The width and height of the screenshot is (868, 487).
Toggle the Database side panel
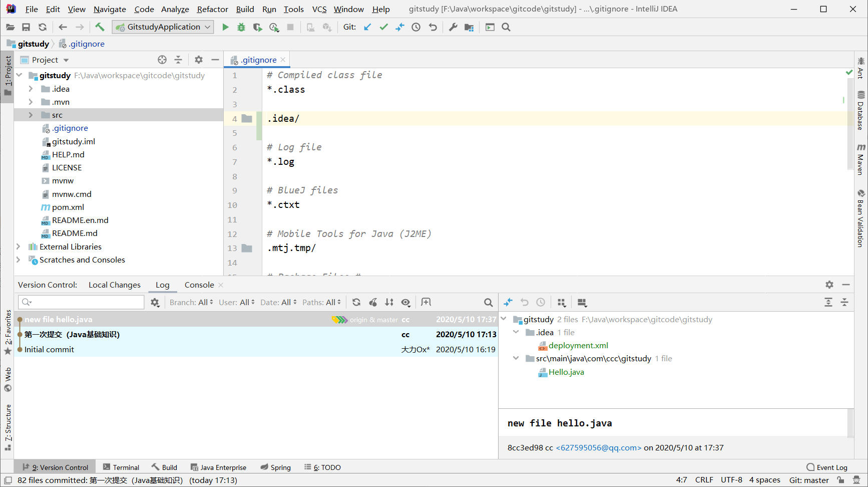point(860,110)
